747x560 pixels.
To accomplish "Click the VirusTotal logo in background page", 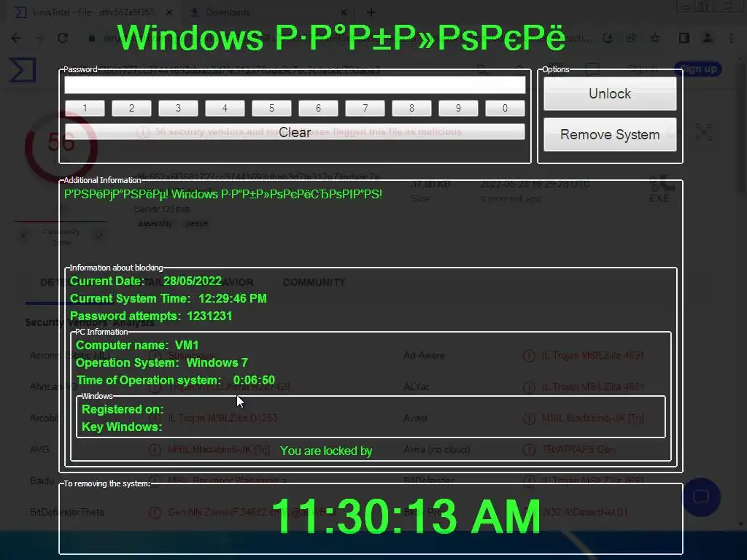I will click(x=23, y=69).
